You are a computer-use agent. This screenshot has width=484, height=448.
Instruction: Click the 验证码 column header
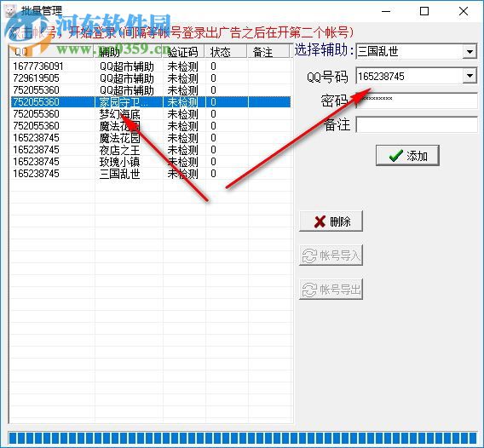point(183,51)
